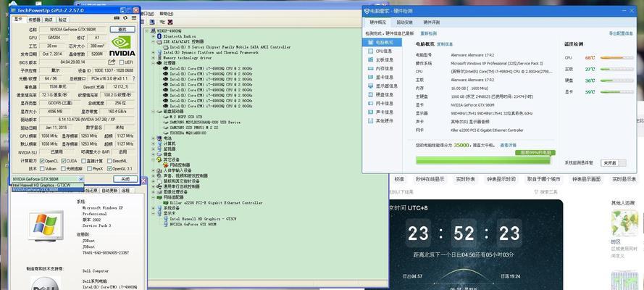The width and height of the screenshot is (644, 290).
Task: Click the 重新检测 re-detect link
Action: (428, 33)
